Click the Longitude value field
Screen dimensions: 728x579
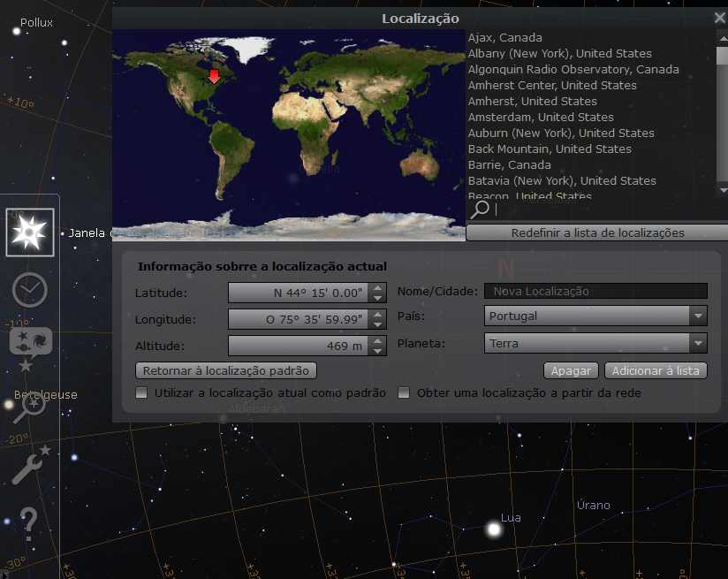[299, 319]
